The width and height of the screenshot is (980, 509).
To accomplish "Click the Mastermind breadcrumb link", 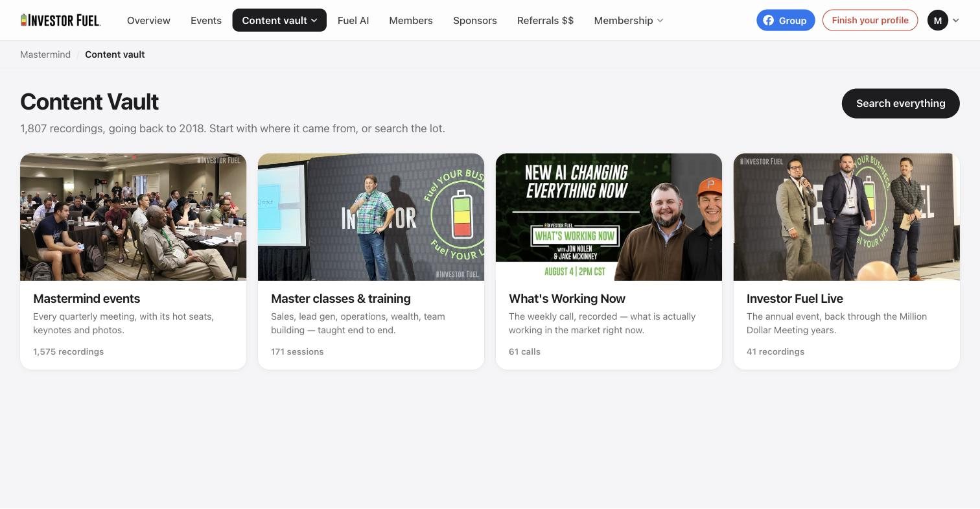I will (45, 54).
